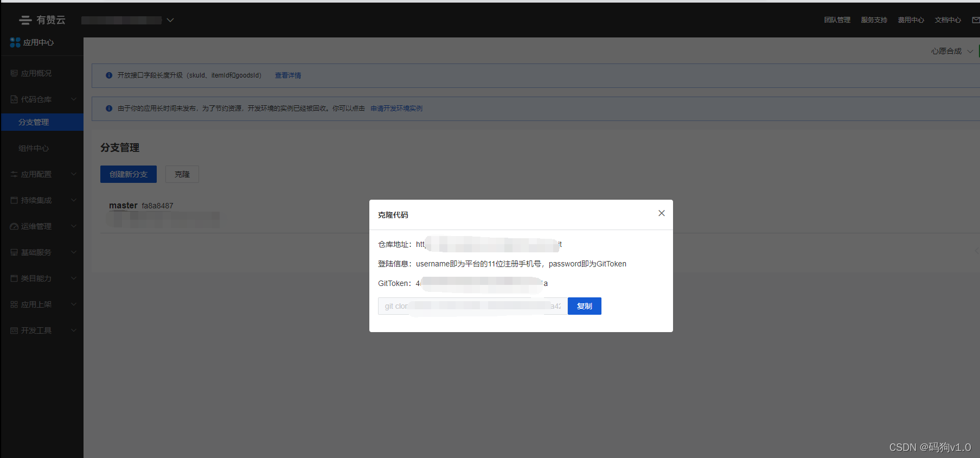The image size is (980, 458).
Task: Close the 克隆代码 dialog
Action: (x=662, y=213)
